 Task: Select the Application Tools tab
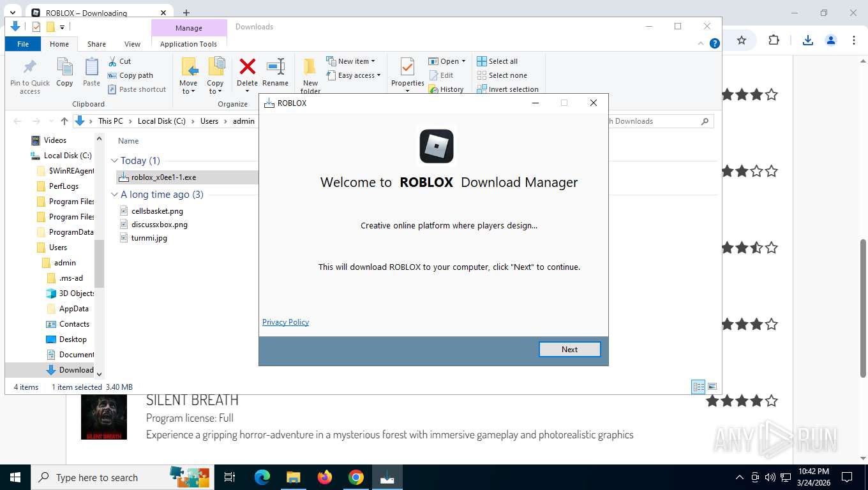pyautogui.click(x=188, y=44)
